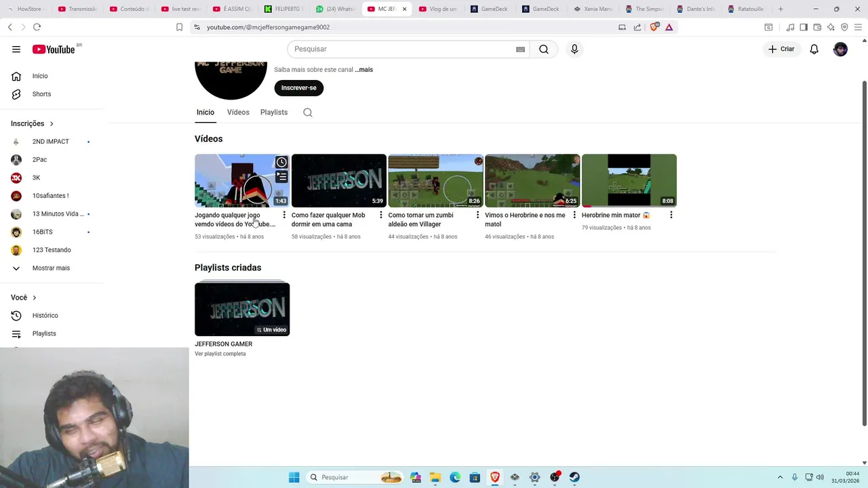Screen dimensions: 868x488
Task: Open Brave Wallet icon
Action: pyautogui.click(x=817, y=27)
